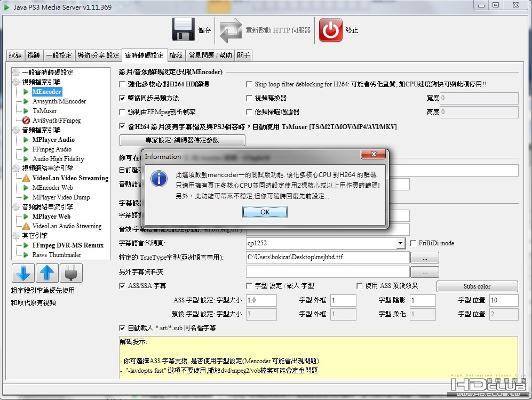Enable 字型設定/嵌入字型 checkbox
Screen dimensions: 532x400
click(x=249, y=286)
